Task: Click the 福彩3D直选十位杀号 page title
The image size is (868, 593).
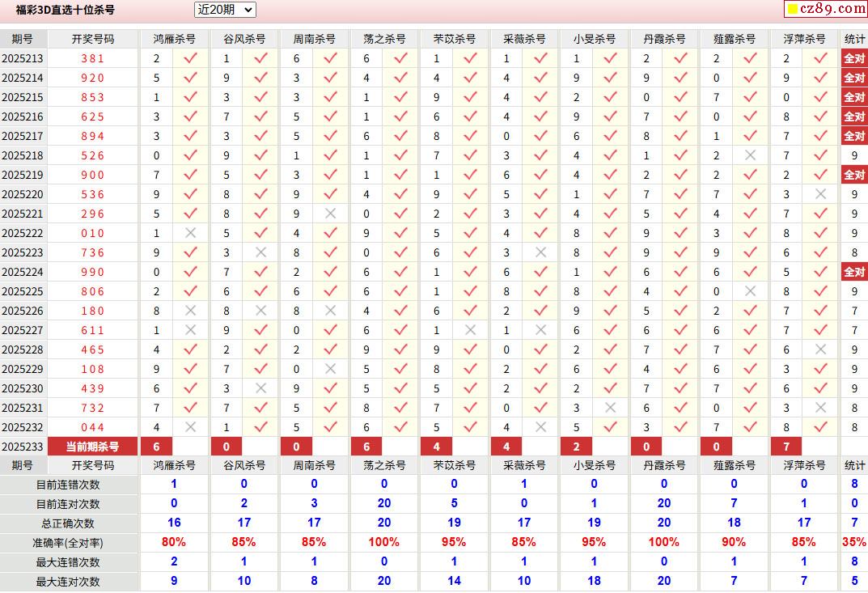Action: click(66, 10)
